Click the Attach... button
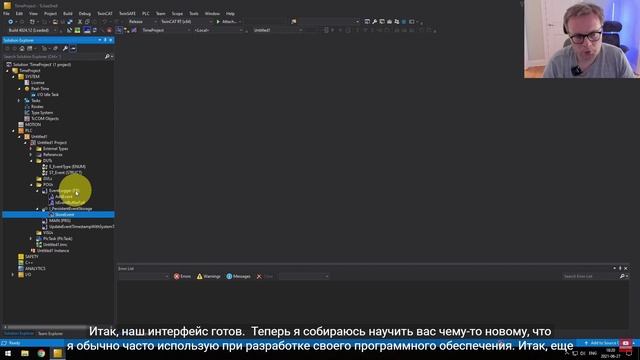 (227, 22)
